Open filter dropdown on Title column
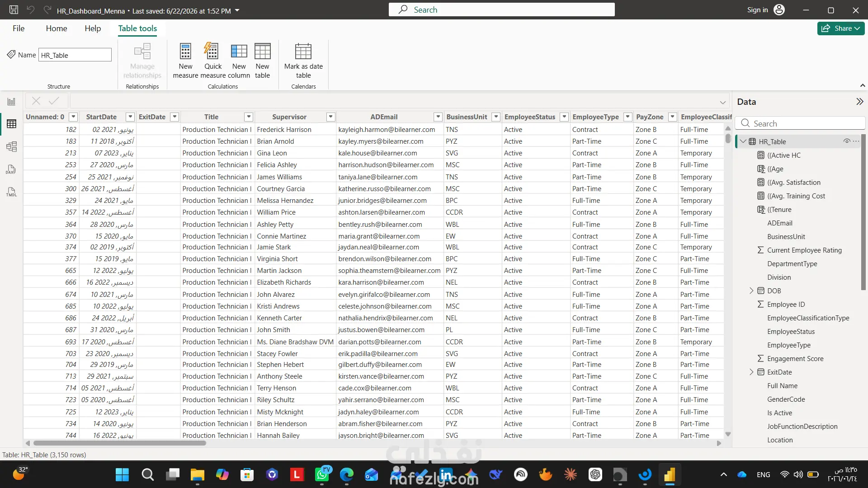Screen dimensions: 868x488 [249, 117]
